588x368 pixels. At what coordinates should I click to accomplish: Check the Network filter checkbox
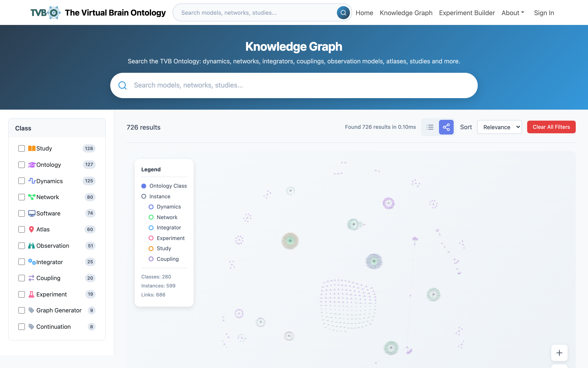(x=22, y=197)
